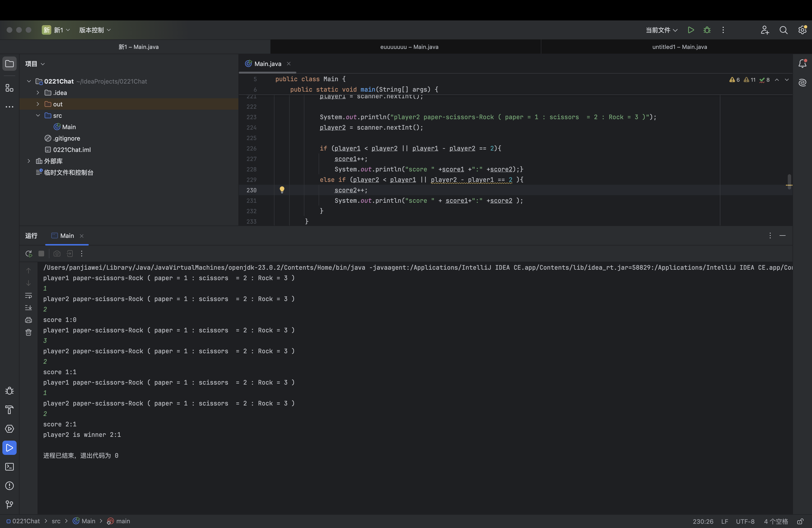Rerun Main using the rerun icon
This screenshot has height=528, width=812.
click(x=29, y=254)
